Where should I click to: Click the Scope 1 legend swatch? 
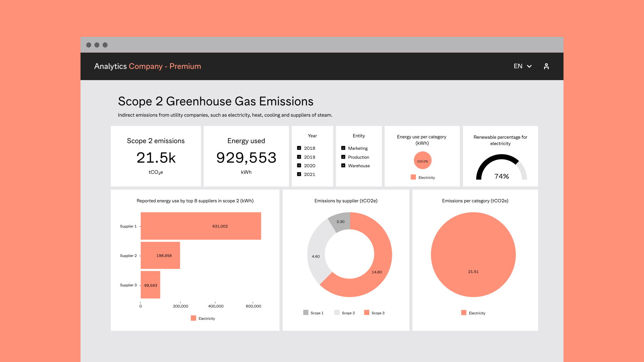[306, 312]
